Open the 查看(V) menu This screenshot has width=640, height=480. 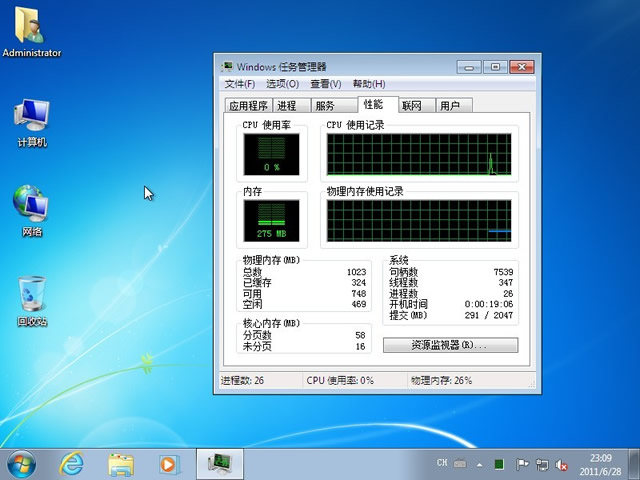click(325, 84)
